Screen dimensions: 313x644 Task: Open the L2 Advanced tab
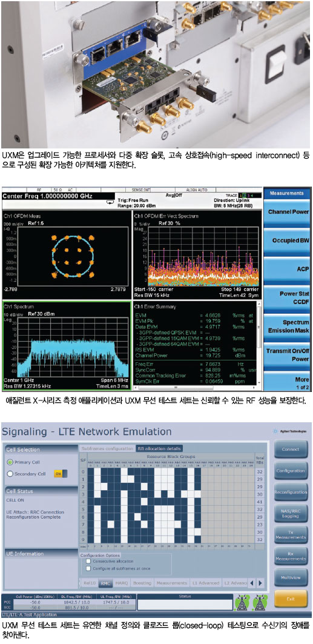(x=235, y=583)
